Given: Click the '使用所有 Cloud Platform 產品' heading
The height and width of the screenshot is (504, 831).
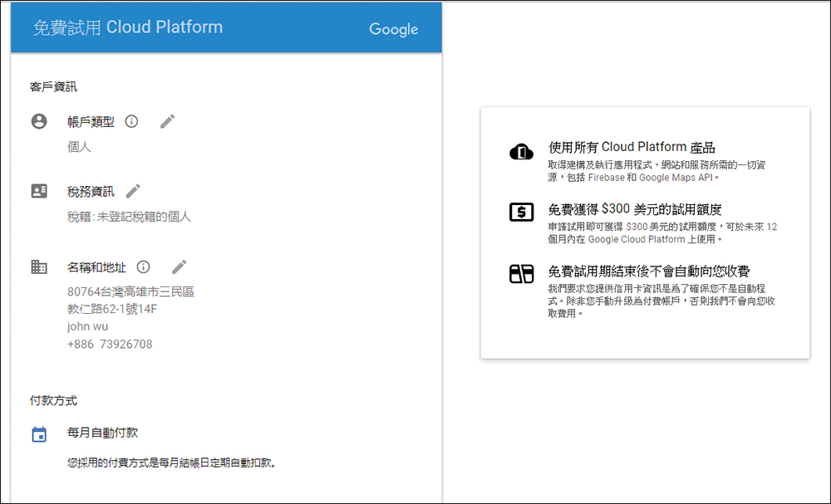Looking at the screenshot, I should (632, 147).
